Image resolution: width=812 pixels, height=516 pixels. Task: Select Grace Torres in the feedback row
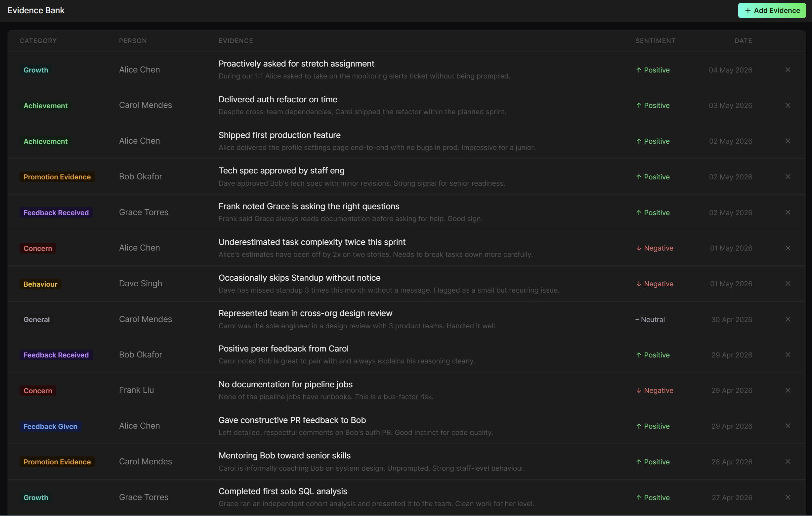(x=144, y=212)
